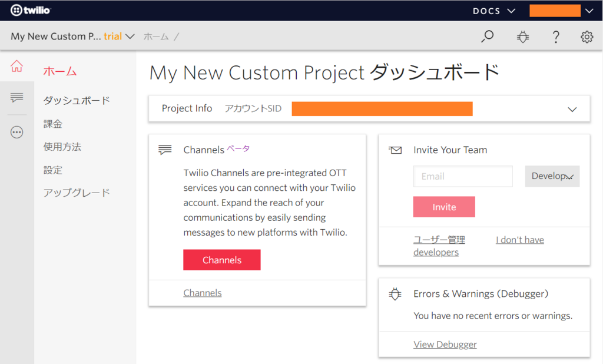
Task: Click the help question mark icon
Action: [556, 37]
